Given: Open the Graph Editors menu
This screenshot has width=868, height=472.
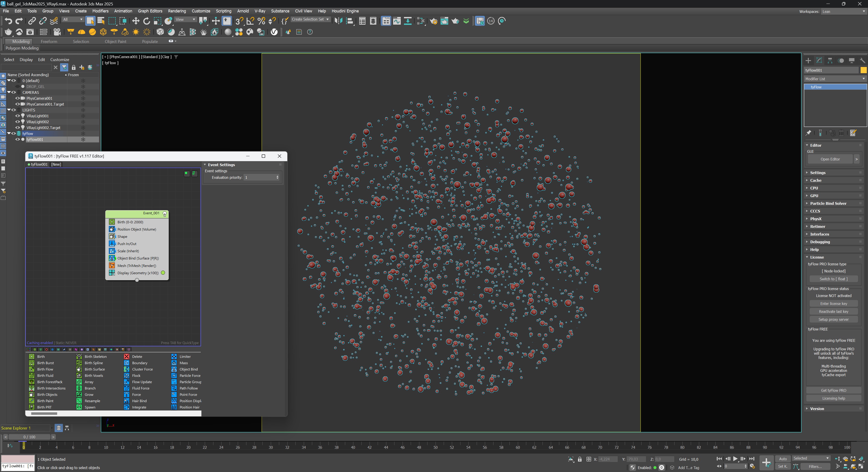Looking at the screenshot, I should tap(150, 11).
